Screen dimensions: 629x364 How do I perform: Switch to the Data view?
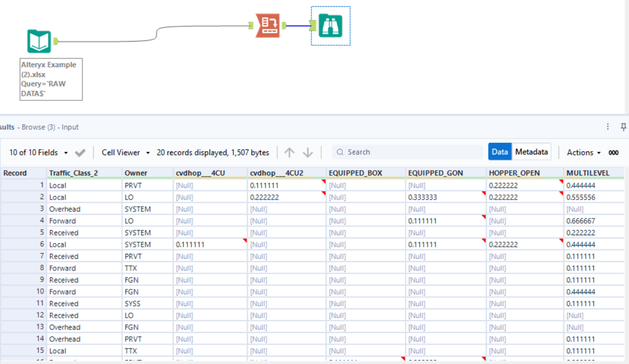(500, 152)
